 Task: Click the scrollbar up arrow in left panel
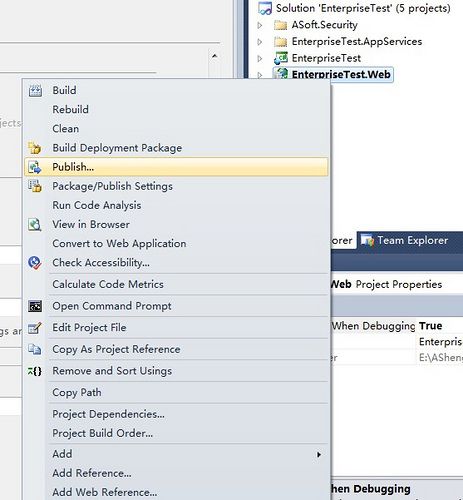tap(215, 56)
